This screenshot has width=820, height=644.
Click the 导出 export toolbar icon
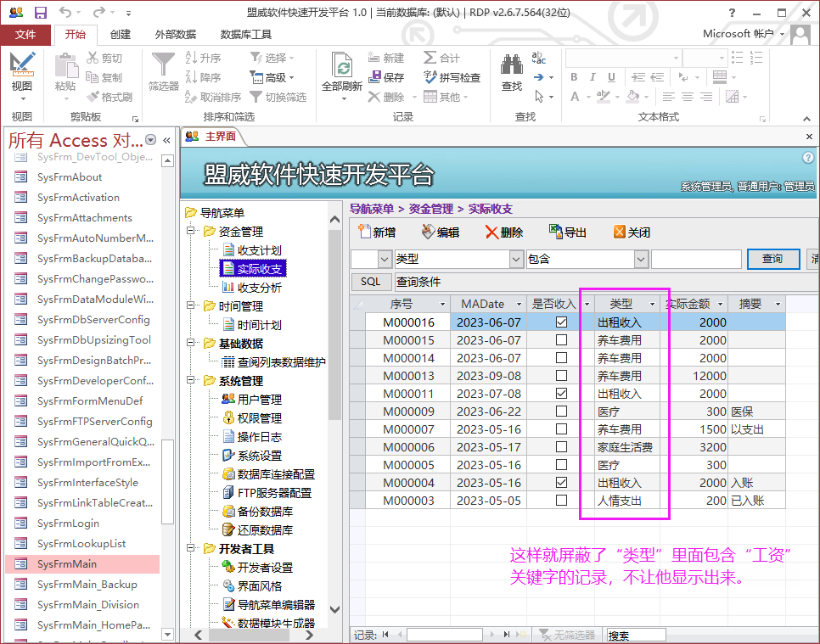click(x=555, y=231)
